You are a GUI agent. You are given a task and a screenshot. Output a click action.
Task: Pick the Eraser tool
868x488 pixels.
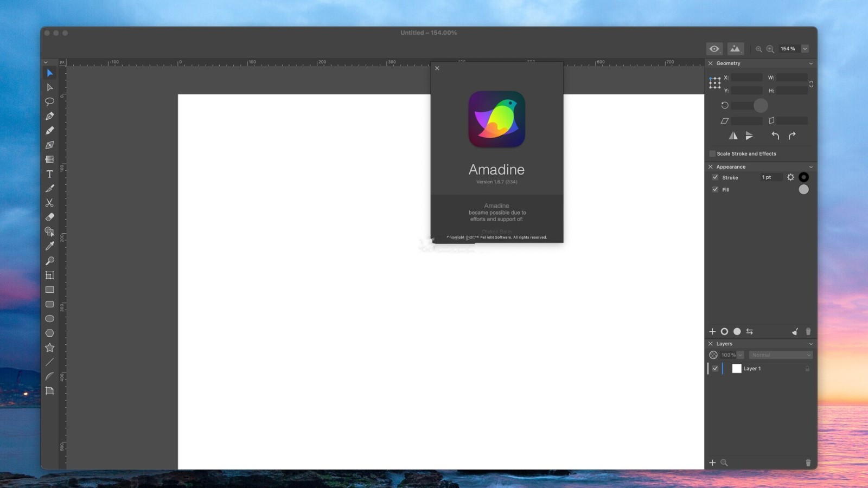[x=49, y=217]
